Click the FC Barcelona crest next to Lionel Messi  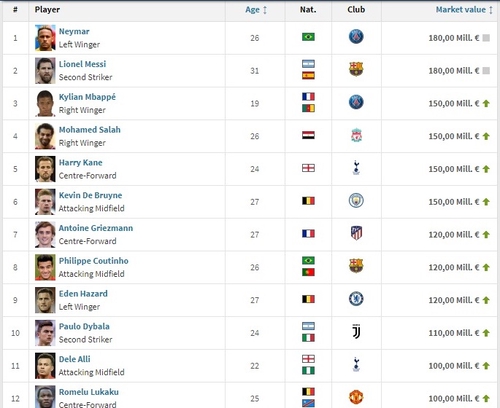[x=356, y=69]
